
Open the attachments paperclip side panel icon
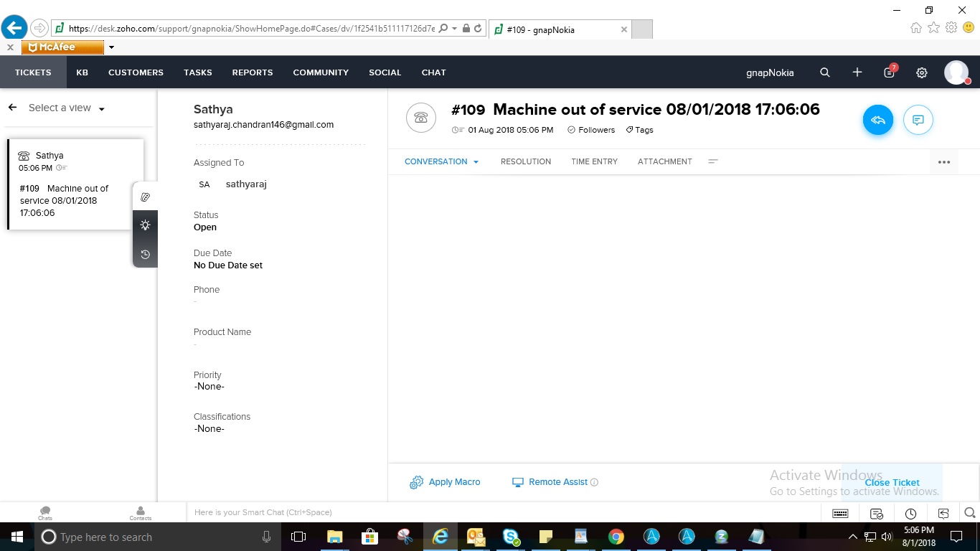[x=145, y=197]
